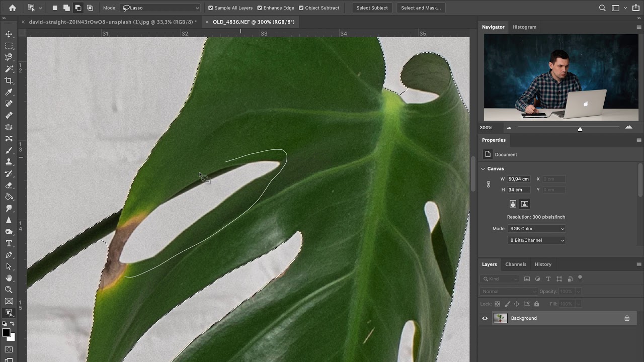This screenshot has width=644, height=362.
Task: Disable the Enhance Edge checkbox
Action: click(260, 8)
